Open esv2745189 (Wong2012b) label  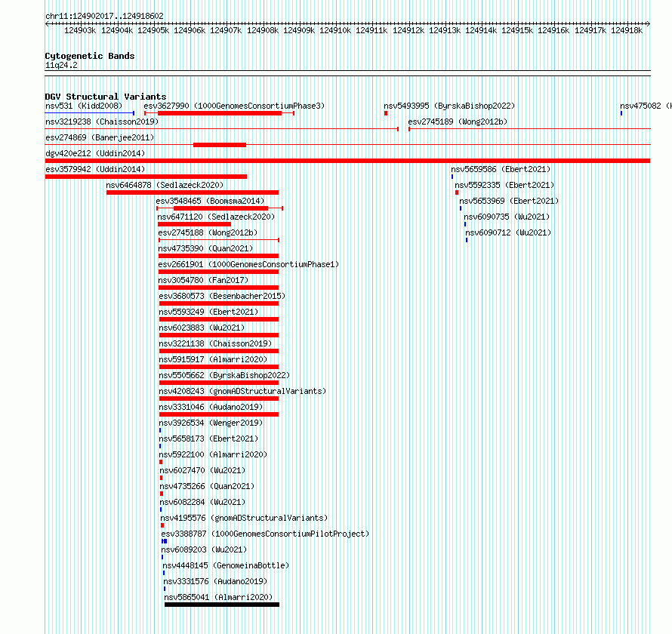458,122
